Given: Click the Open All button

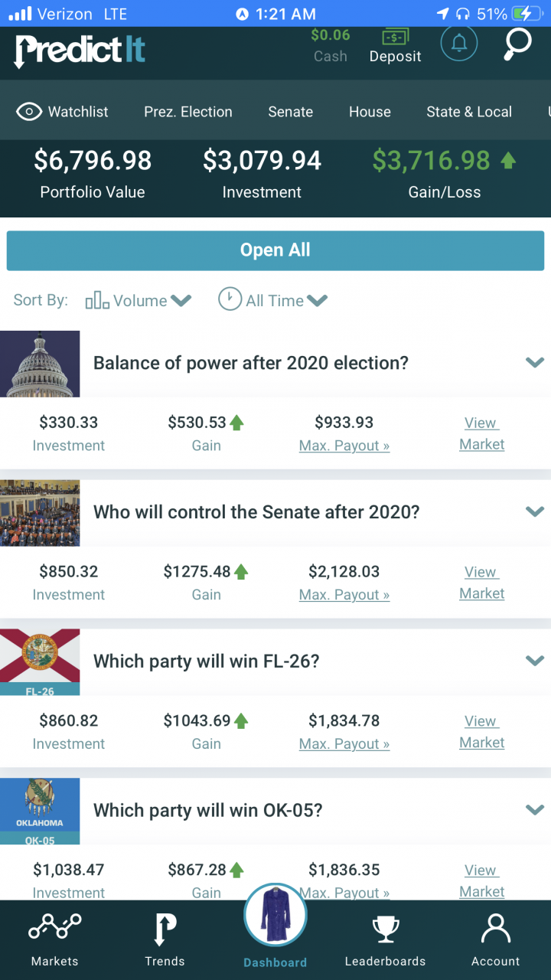Looking at the screenshot, I should [275, 250].
